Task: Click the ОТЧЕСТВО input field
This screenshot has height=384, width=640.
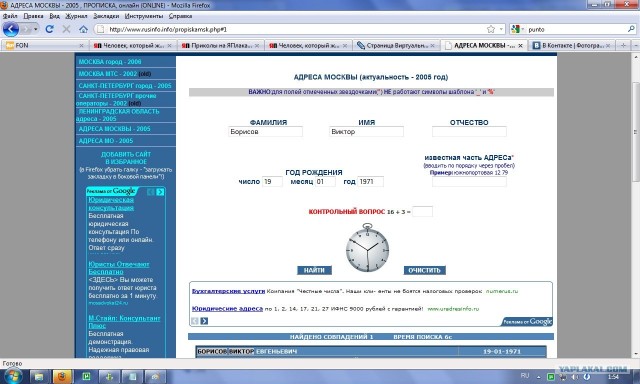Action: (x=469, y=132)
